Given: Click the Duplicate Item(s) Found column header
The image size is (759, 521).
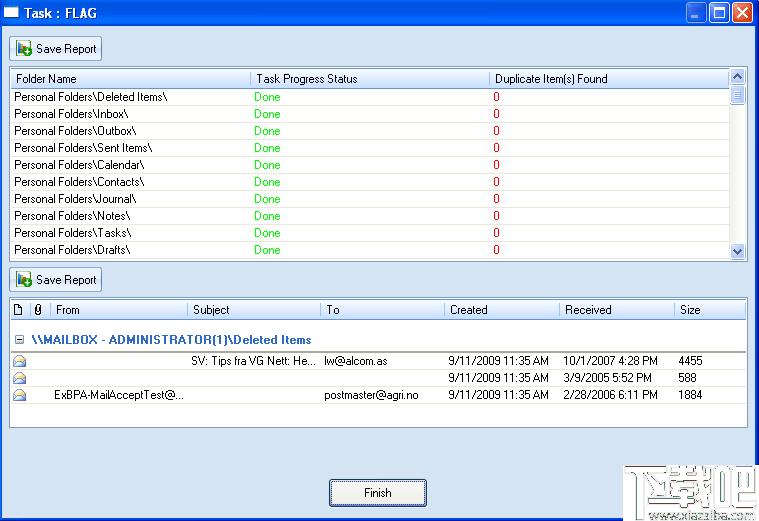Looking at the screenshot, I should coord(608,79).
